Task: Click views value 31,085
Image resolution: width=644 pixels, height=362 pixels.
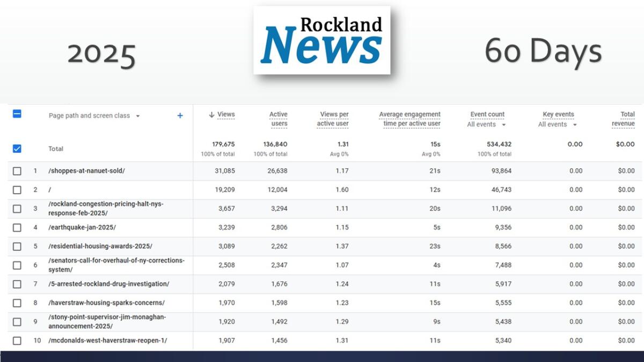Action: coord(225,171)
